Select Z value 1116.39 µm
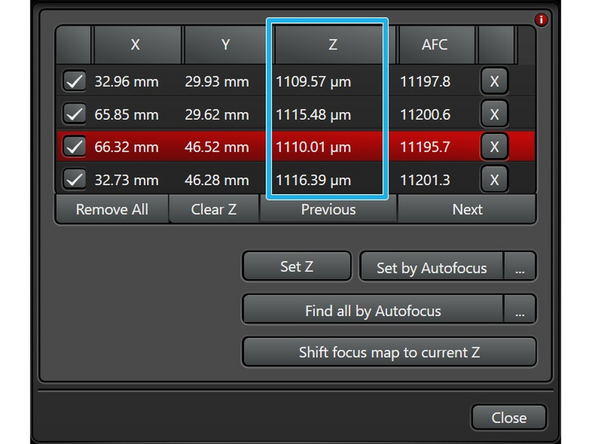 coord(313,180)
